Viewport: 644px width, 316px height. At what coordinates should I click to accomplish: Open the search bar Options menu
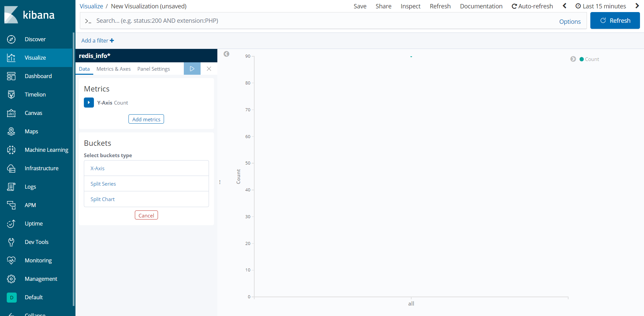[x=570, y=21]
